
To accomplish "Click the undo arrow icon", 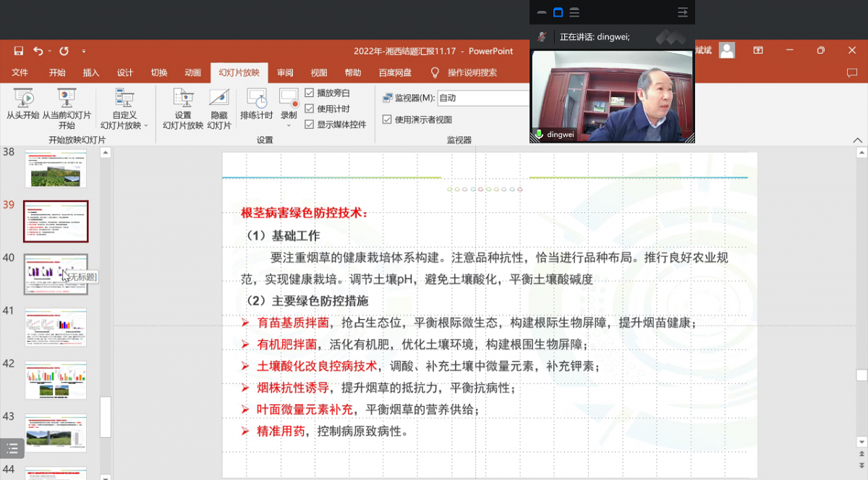I will click(x=38, y=51).
